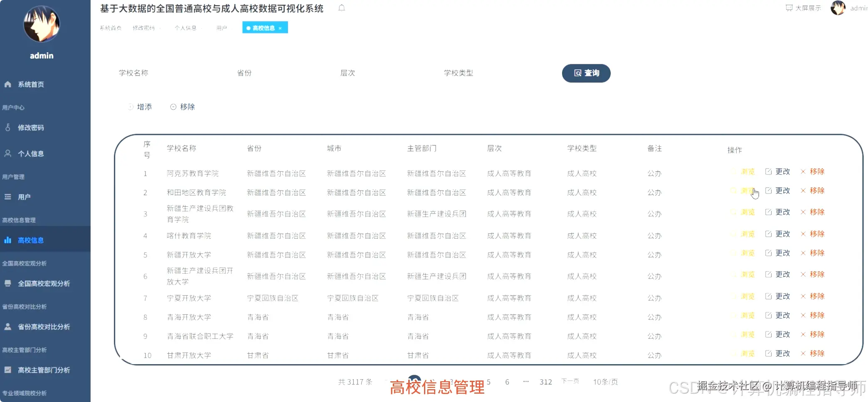Edit the 甘肃开放大学 row

tap(778, 353)
